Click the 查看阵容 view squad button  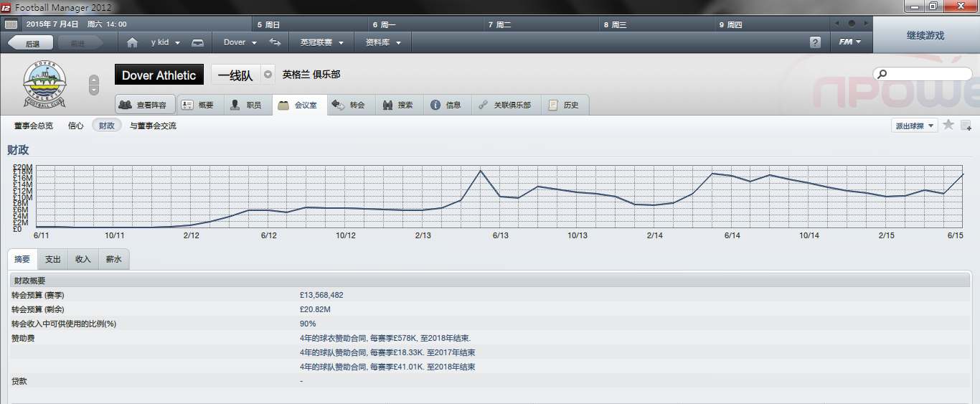145,105
